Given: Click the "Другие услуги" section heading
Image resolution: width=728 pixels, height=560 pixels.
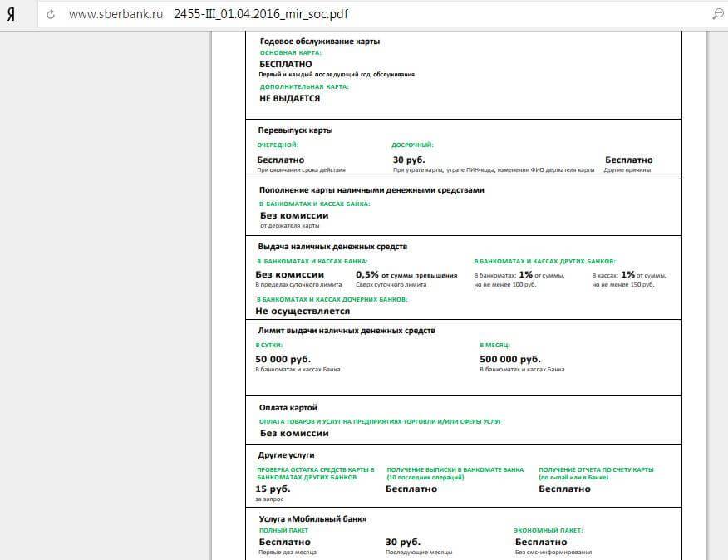Looking at the screenshot, I should [x=288, y=455].
